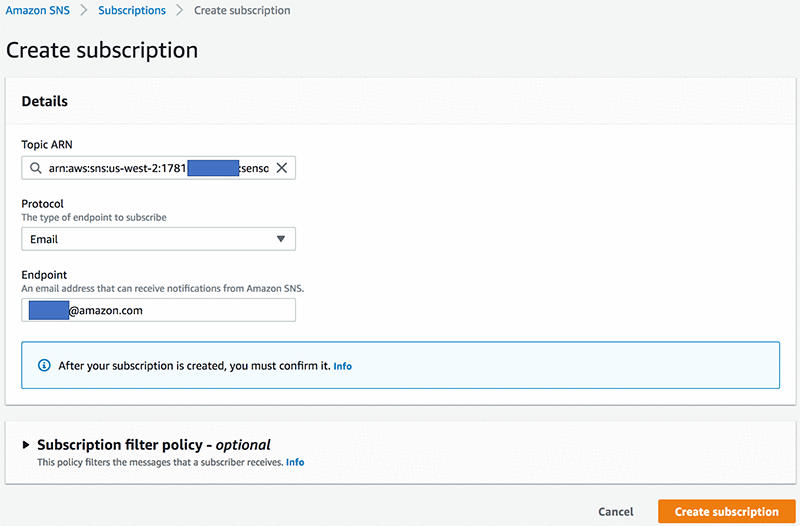800x526 pixels.
Task: Click the search magnifier in Topic ARN
Action: [x=36, y=168]
